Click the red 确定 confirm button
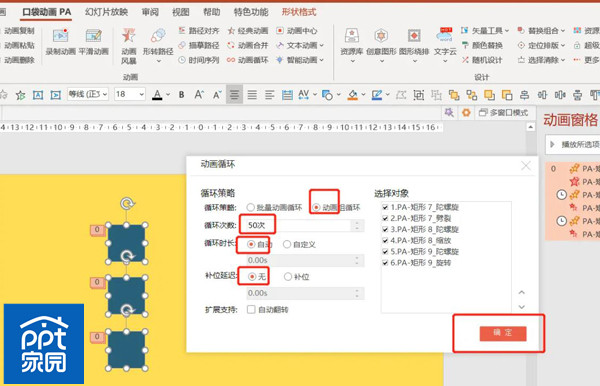The height and width of the screenshot is (386, 600). point(503,333)
